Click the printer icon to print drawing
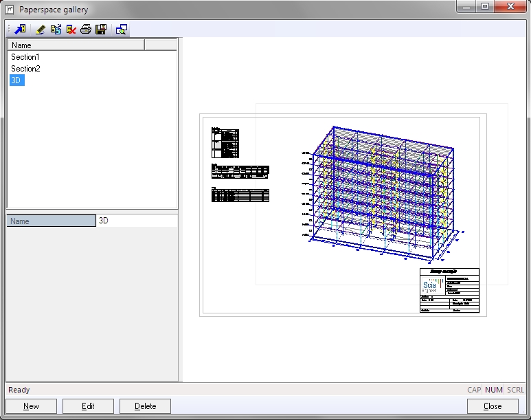The height and width of the screenshot is (420, 531). tap(86, 29)
